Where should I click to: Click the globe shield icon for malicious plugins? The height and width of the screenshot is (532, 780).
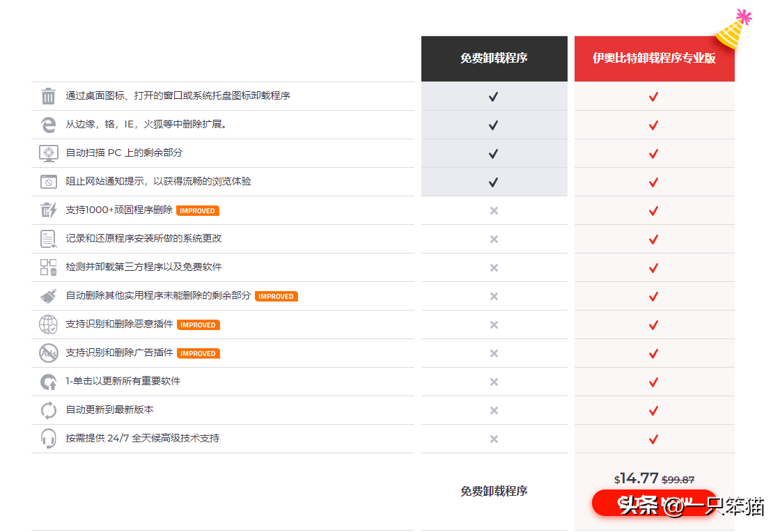(x=48, y=324)
